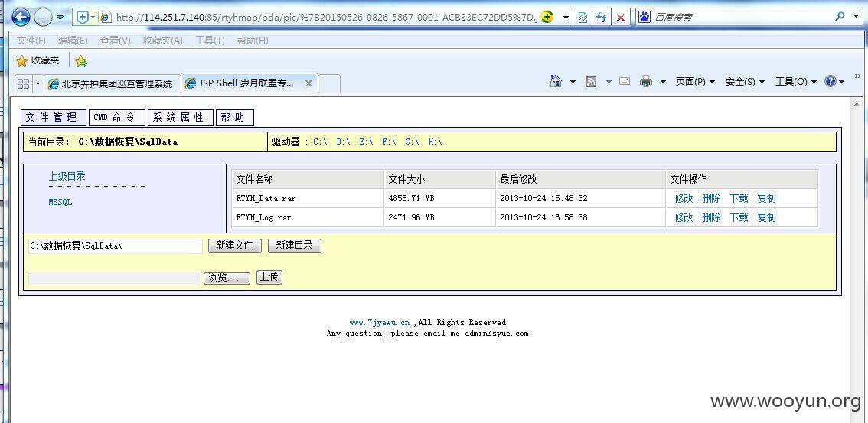Click the 新建文件 button
The height and width of the screenshot is (423, 868).
(x=235, y=246)
